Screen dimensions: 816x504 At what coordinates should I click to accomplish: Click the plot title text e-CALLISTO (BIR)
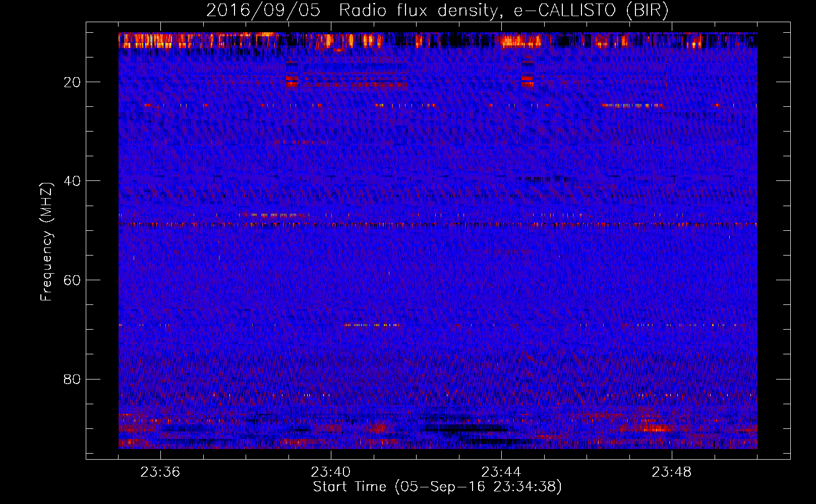pos(591,11)
